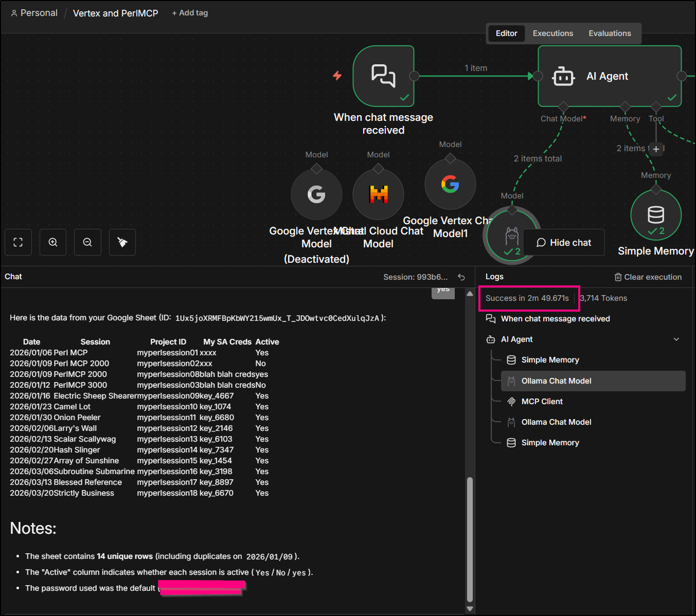Select MCP Client in the logs tree
Image resolution: width=696 pixels, height=616 pixels.
pos(542,402)
